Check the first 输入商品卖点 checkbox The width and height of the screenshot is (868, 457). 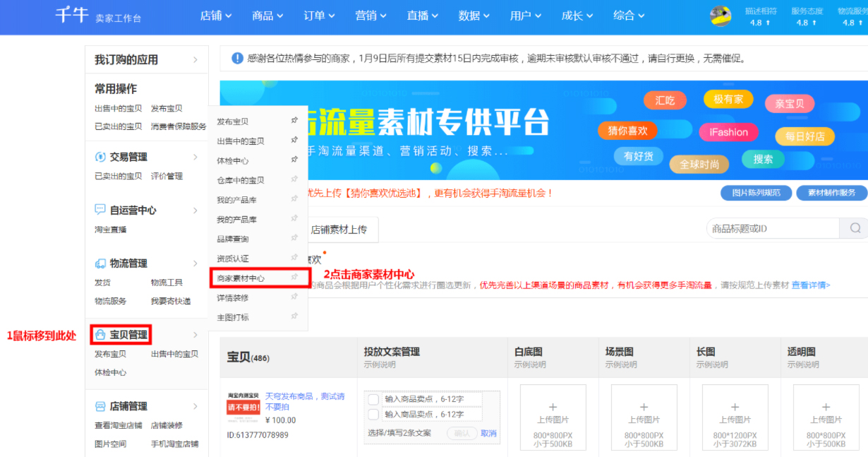coord(374,399)
